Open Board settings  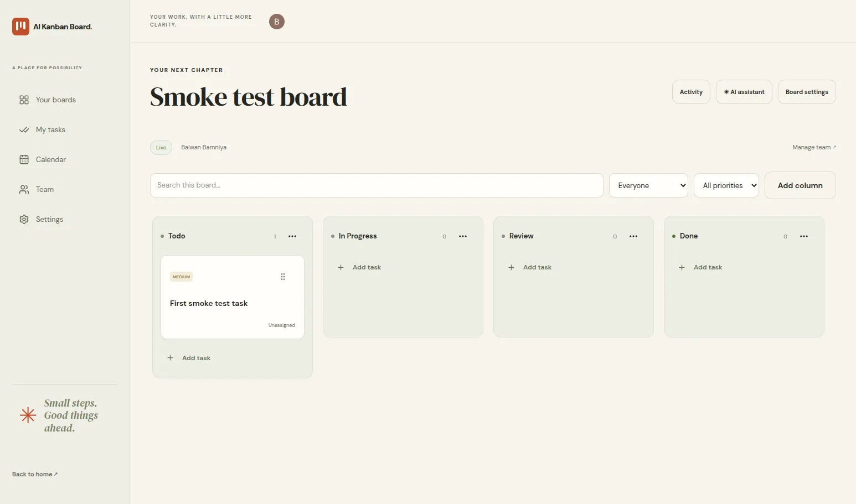(x=807, y=92)
